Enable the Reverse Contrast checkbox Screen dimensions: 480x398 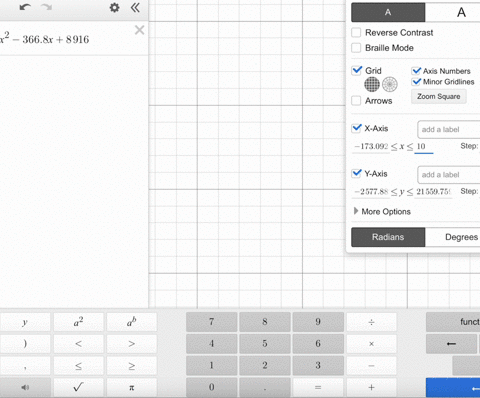(356, 33)
